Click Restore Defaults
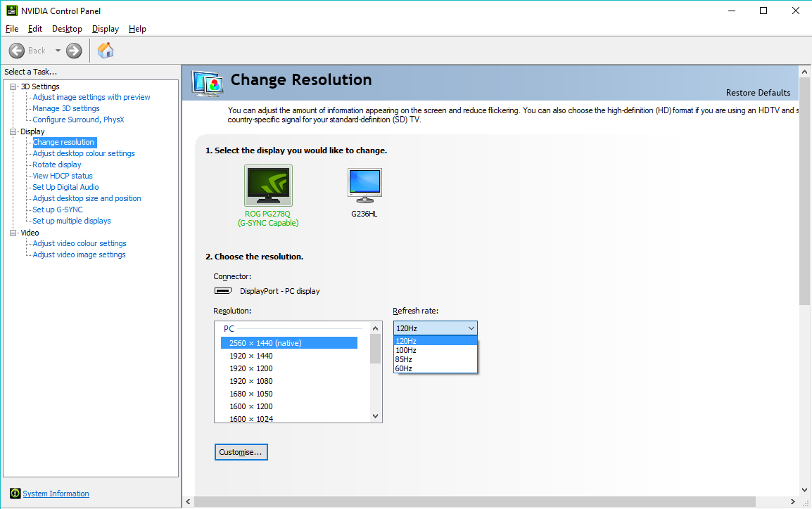Screen dimensions: 812x509 coord(758,93)
